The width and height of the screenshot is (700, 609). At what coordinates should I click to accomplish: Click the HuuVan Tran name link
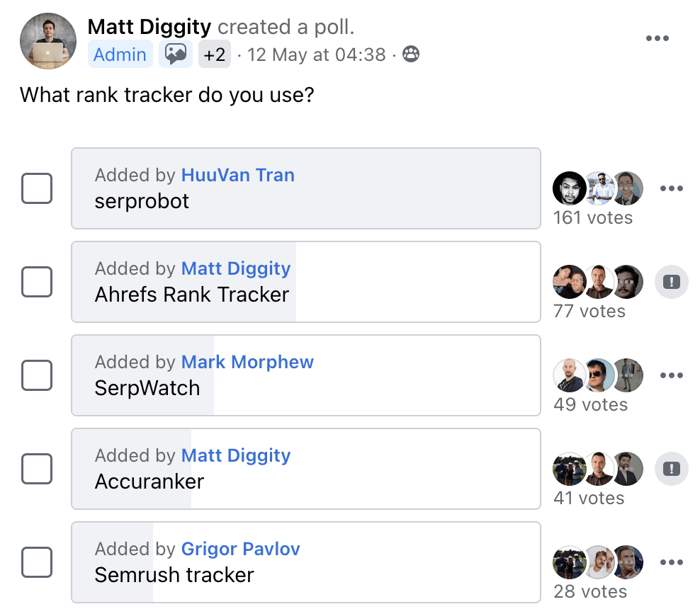click(238, 175)
